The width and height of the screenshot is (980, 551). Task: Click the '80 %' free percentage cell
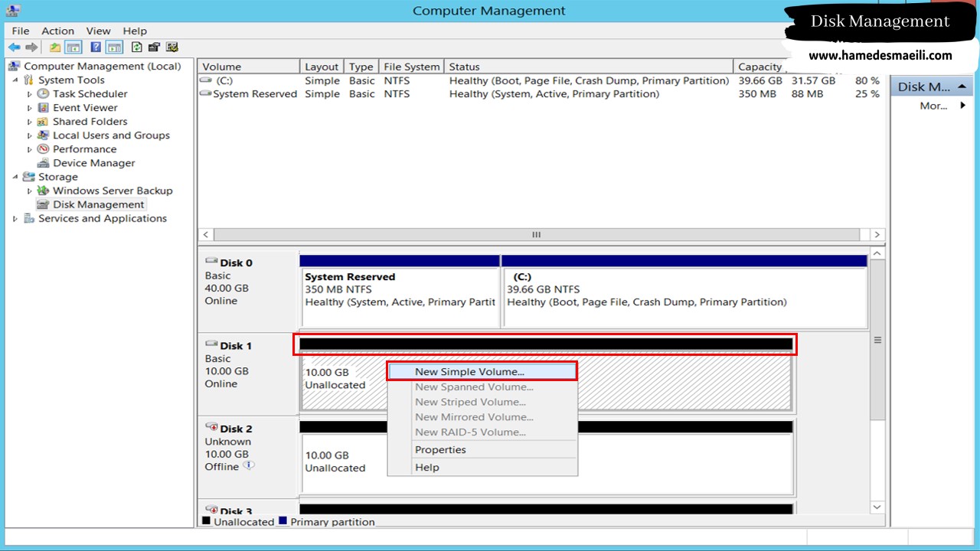pos(867,80)
